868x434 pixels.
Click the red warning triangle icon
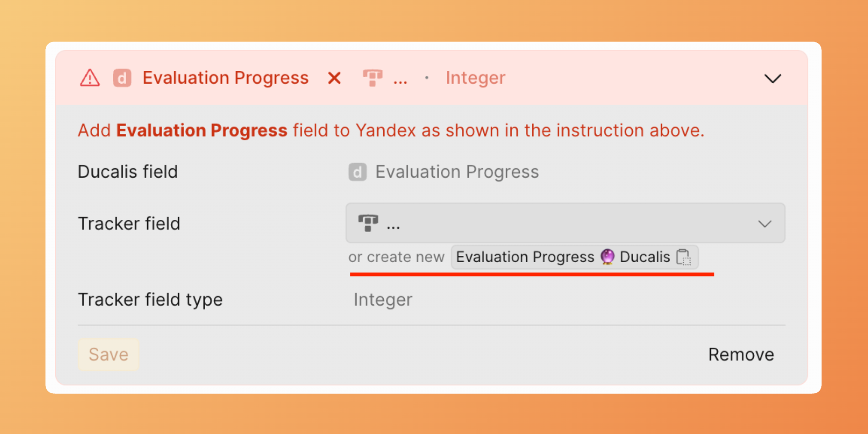90,78
